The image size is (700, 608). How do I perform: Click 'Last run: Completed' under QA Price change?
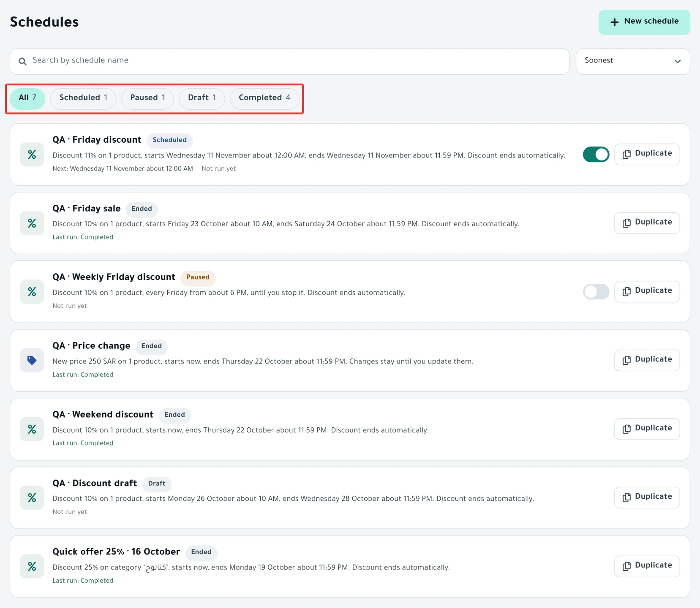[83, 375]
